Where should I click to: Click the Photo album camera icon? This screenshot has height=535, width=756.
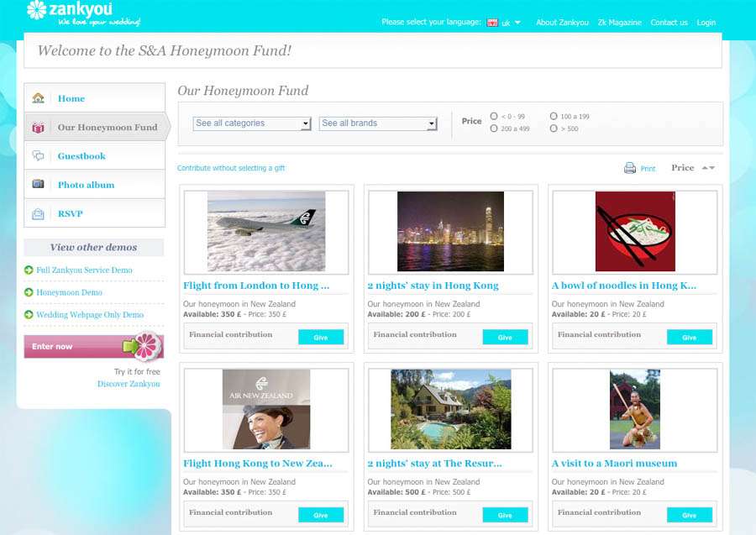[38, 184]
